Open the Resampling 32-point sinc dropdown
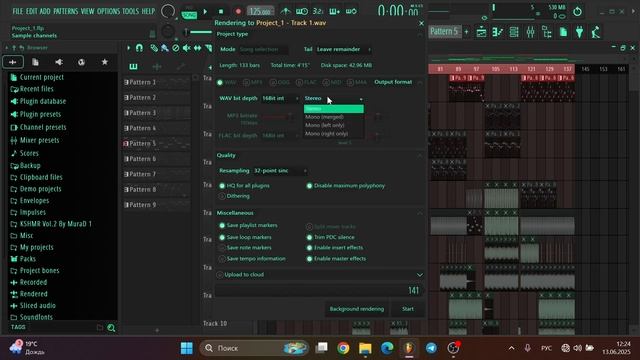 (280, 171)
